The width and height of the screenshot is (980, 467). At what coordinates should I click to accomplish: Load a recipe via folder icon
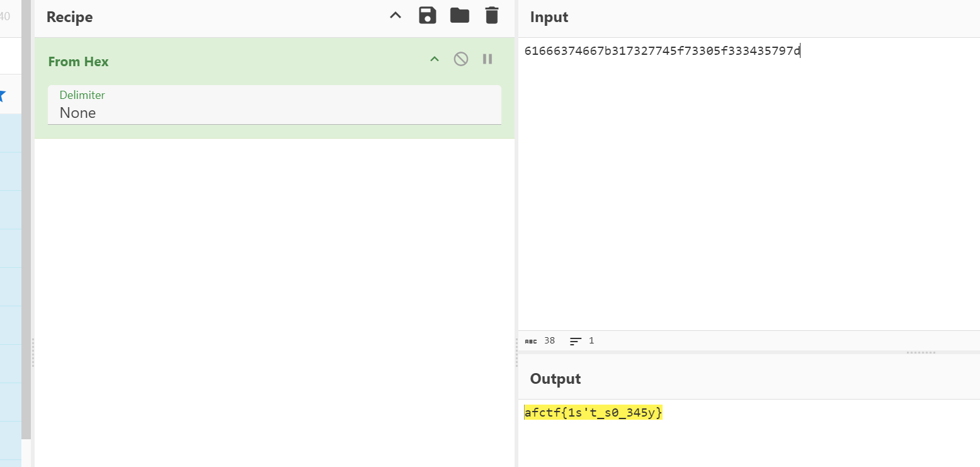point(460,16)
